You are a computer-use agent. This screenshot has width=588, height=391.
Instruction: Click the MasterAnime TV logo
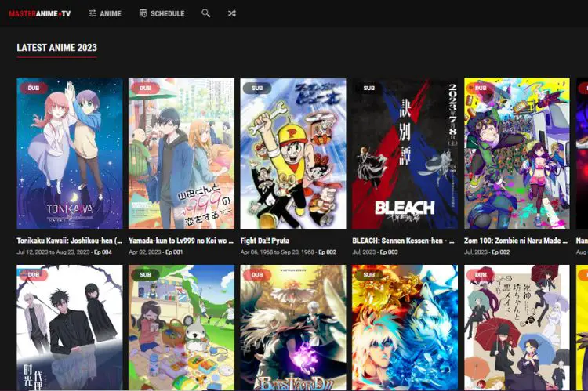pos(40,13)
